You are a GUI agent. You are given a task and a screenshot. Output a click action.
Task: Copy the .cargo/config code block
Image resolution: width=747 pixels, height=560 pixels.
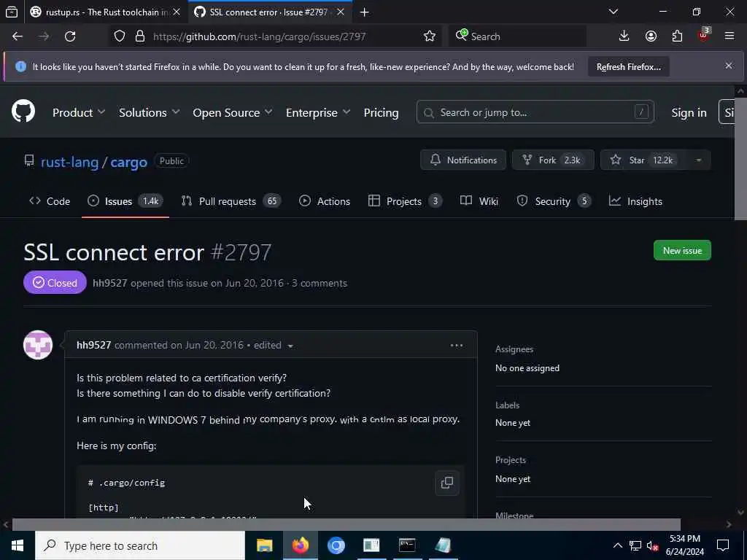pyautogui.click(x=447, y=483)
